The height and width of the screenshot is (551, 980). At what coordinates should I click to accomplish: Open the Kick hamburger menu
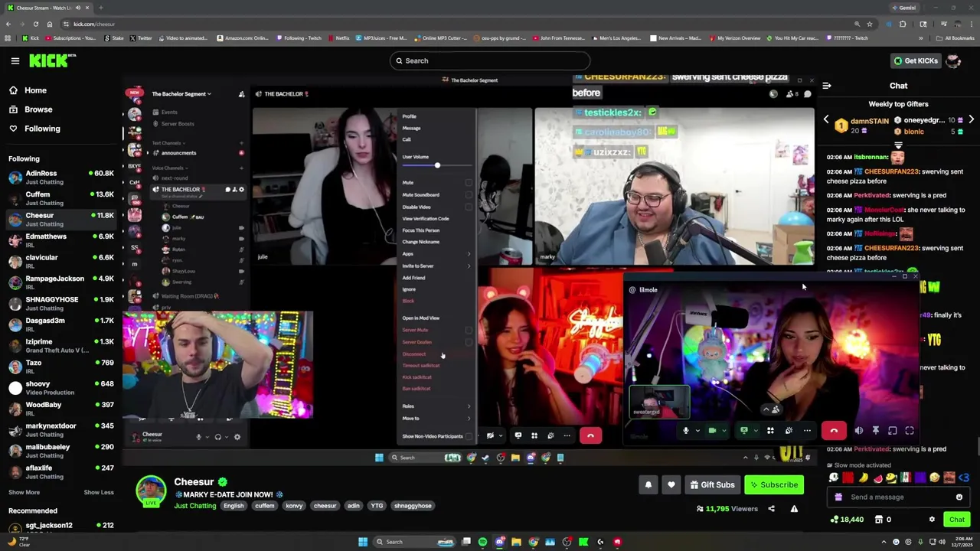[15, 60]
